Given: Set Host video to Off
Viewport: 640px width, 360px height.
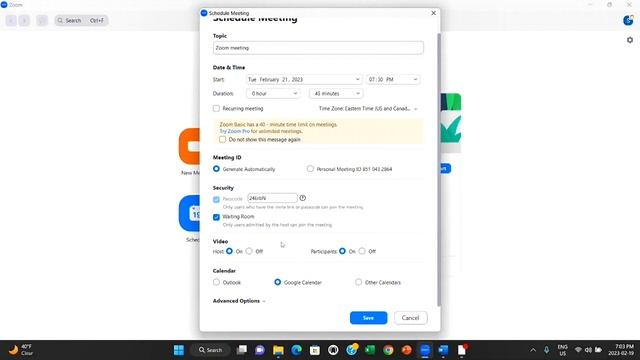Looking at the screenshot, I should [x=249, y=251].
